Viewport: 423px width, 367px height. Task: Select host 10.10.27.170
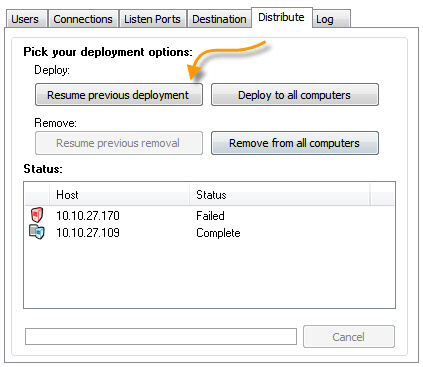88,216
